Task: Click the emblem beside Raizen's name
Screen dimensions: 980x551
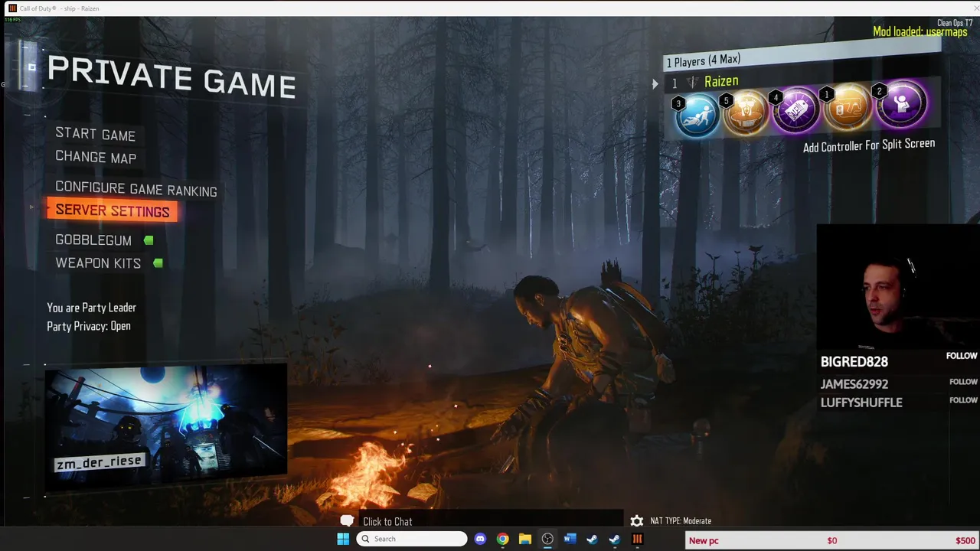Action: point(693,82)
